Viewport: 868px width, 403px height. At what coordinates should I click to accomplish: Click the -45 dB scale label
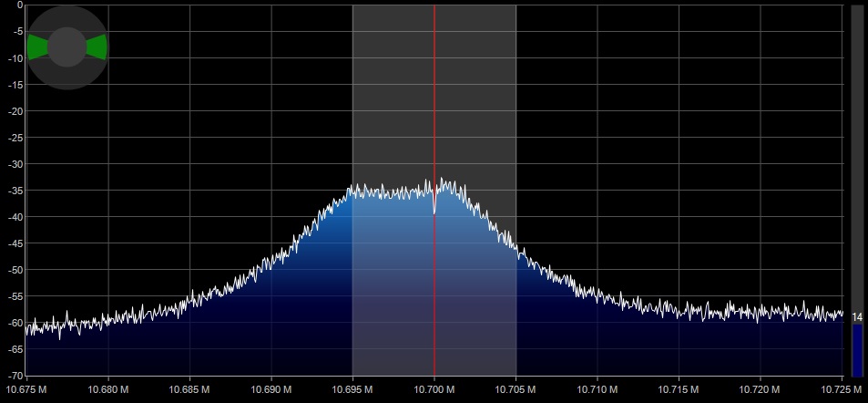15,243
